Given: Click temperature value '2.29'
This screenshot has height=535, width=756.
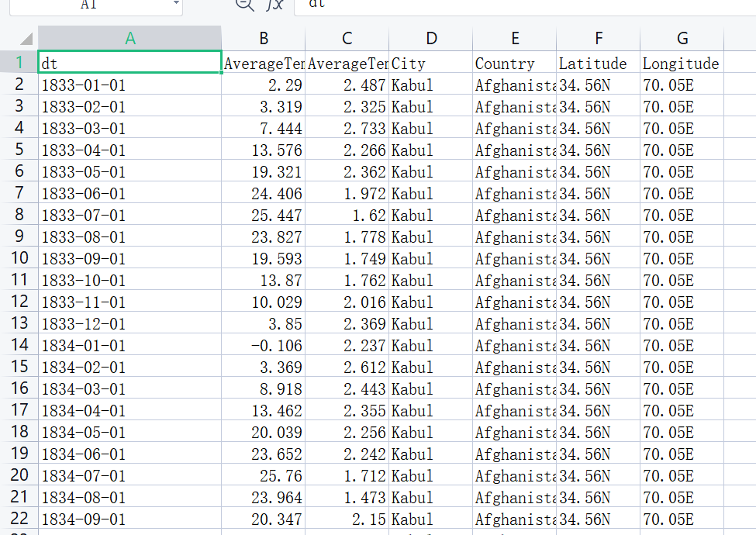Looking at the screenshot, I should [x=264, y=85].
